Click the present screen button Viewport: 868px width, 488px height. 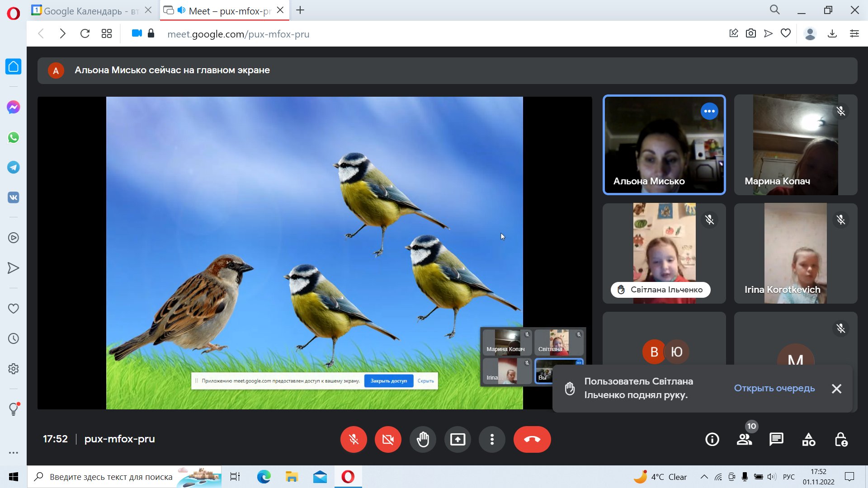point(458,439)
